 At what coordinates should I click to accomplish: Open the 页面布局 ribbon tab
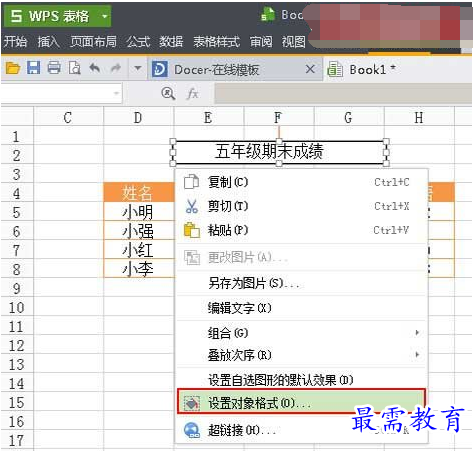(x=93, y=42)
